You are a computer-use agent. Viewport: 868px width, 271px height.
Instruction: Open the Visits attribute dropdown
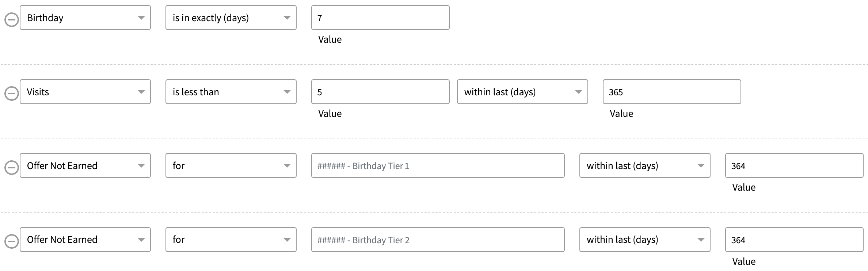(x=85, y=92)
